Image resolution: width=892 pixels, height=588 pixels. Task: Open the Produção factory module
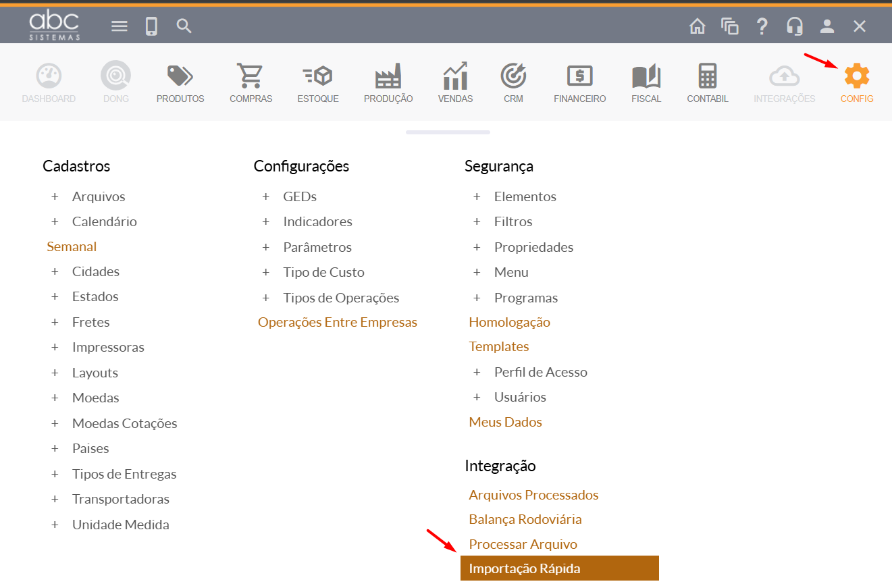(388, 77)
